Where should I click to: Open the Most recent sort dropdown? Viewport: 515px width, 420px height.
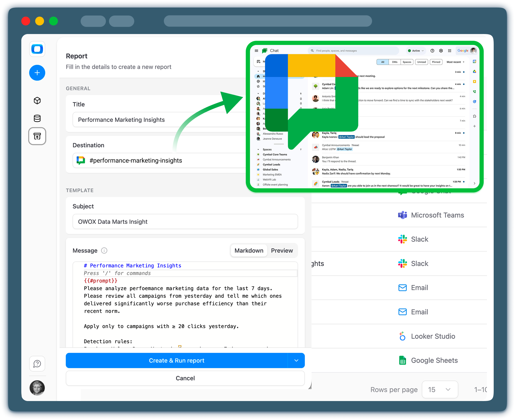pos(455,62)
